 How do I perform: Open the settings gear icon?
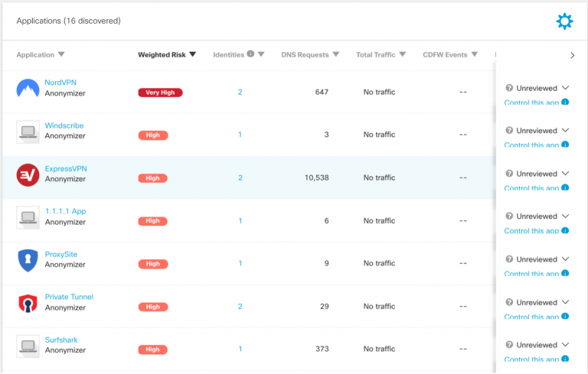click(564, 21)
